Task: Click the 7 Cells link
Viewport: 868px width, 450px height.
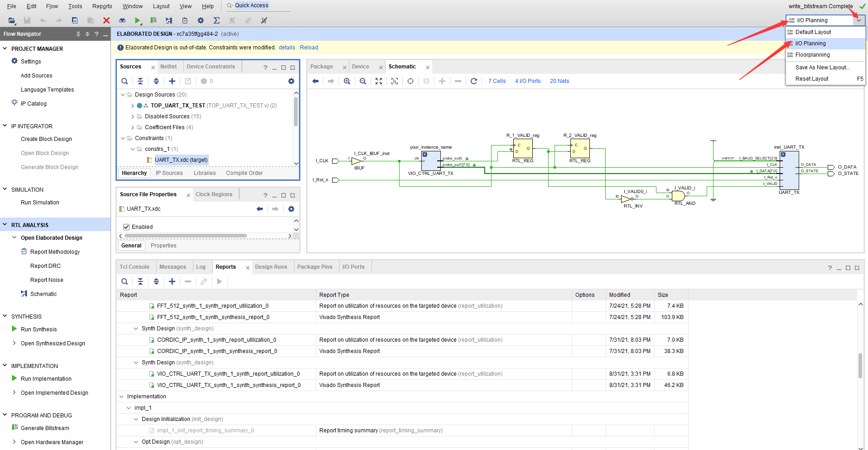Action: click(x=497, y=81)
